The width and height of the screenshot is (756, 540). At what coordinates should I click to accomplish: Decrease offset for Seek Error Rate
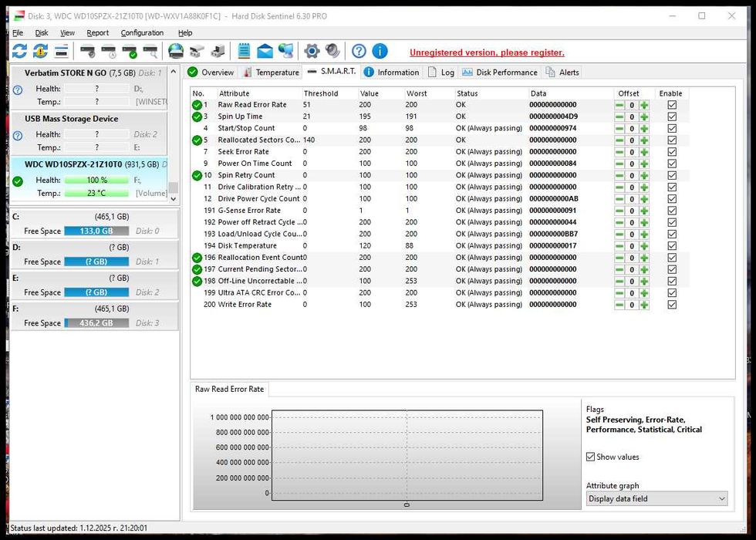click(619, 152)
